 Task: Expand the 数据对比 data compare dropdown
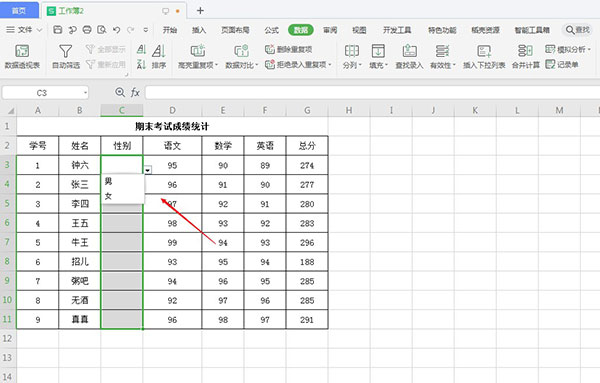[x=257, y=65]
